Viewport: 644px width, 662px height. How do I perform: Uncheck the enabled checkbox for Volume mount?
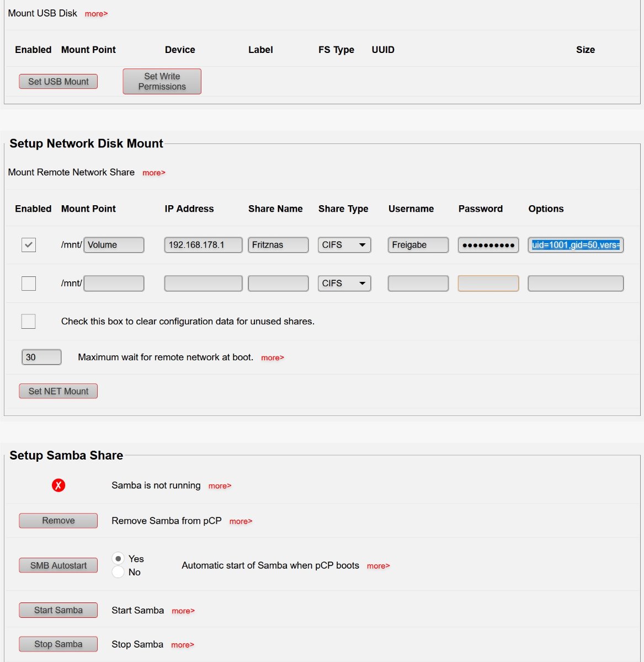pos(29,245)
